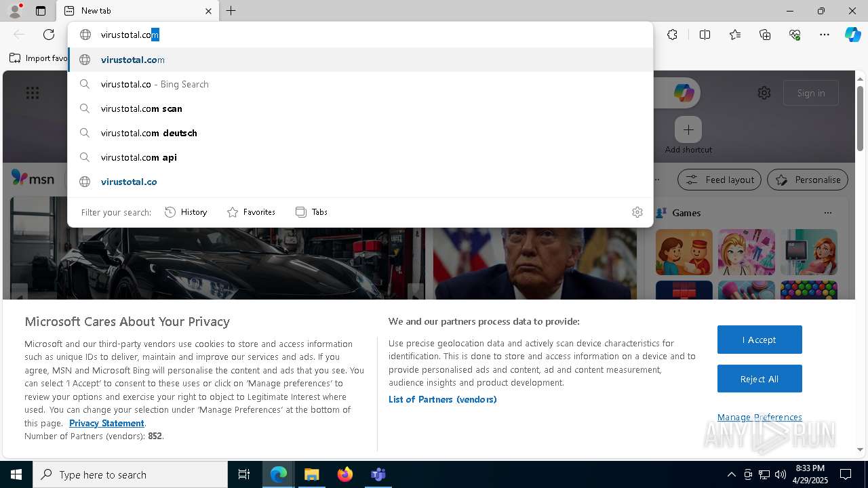Screen dimensions: 868x488
Task: Filter search by Favorites
Action: tap(251, 212)
